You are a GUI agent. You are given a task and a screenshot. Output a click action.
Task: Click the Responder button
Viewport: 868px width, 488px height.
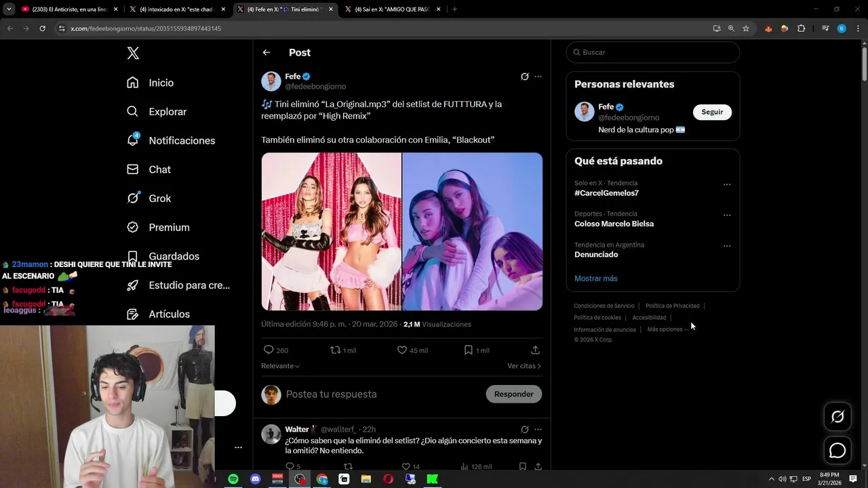coord(513,394)
